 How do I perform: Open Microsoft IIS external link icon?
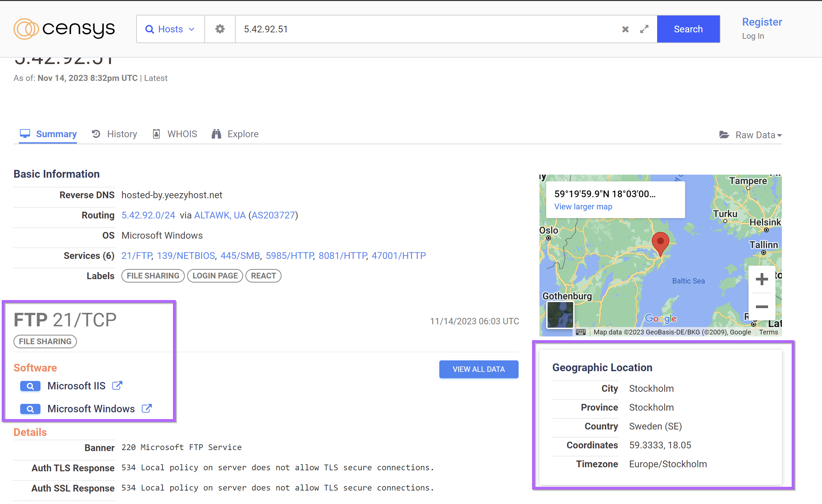pyautogui.click(x=117, y=385)
